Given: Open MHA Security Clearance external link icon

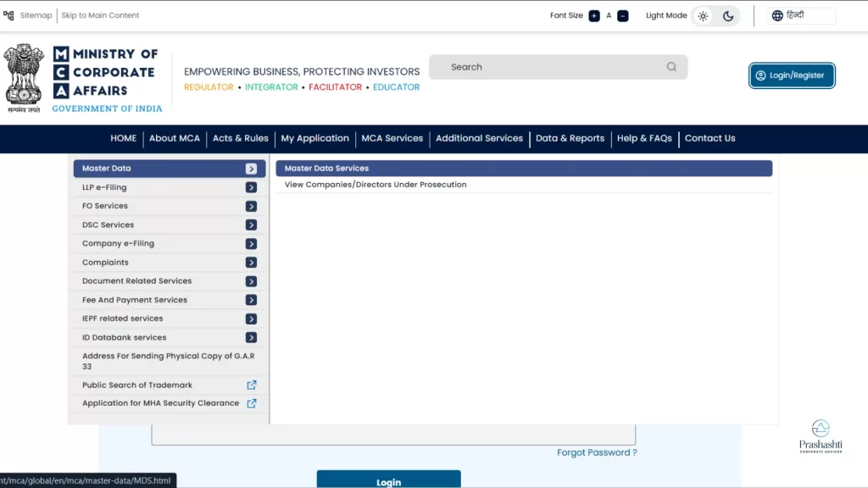Looking at the screenshot, I should [x=251, y=403].
